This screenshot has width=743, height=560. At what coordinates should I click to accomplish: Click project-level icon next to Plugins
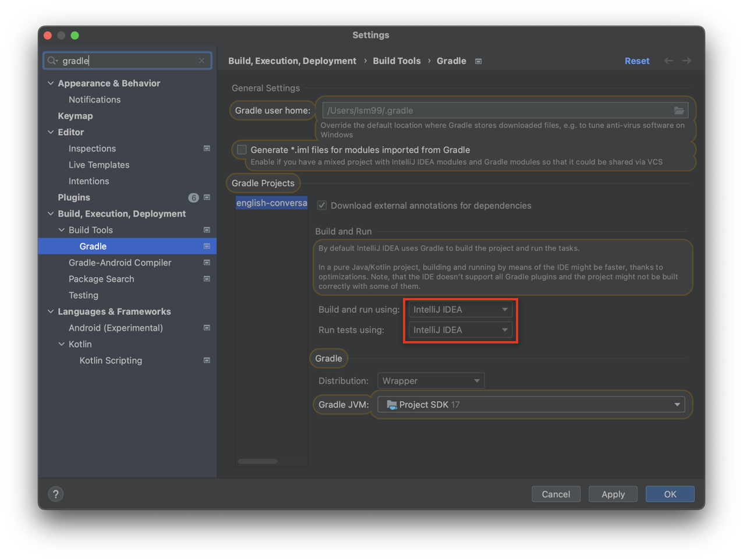[207, 197]
